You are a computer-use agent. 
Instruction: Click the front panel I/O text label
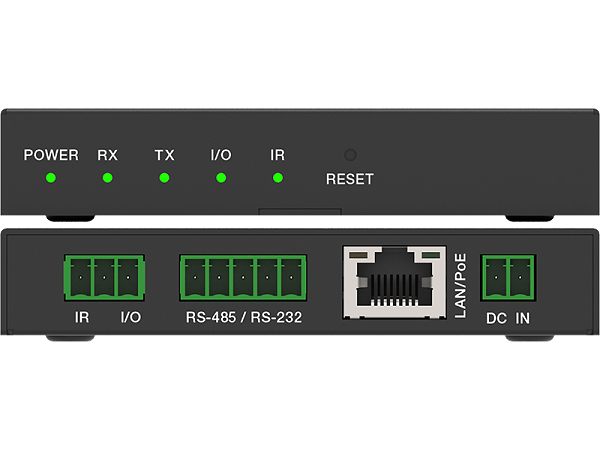point(221,155)
